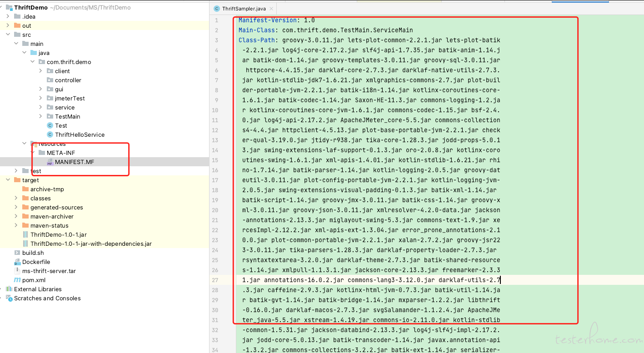Image resolution: width=644 pixels, height=353 pixels.
Task: Select the controller package row
Action: tap(105, 80)
